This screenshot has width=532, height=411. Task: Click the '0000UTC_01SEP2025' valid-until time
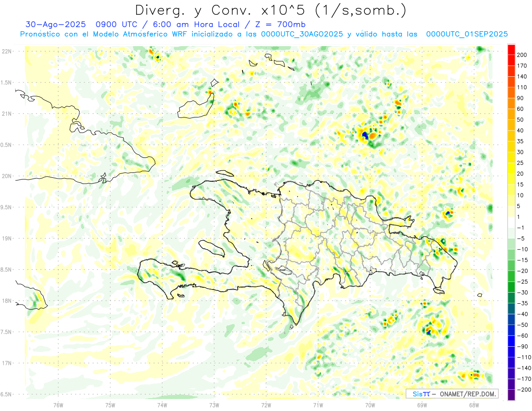click(466, 34)
